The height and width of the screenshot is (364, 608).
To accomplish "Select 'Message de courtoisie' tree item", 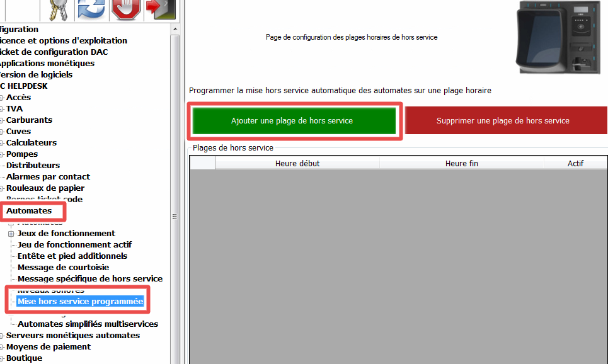I will coord(63,267).
